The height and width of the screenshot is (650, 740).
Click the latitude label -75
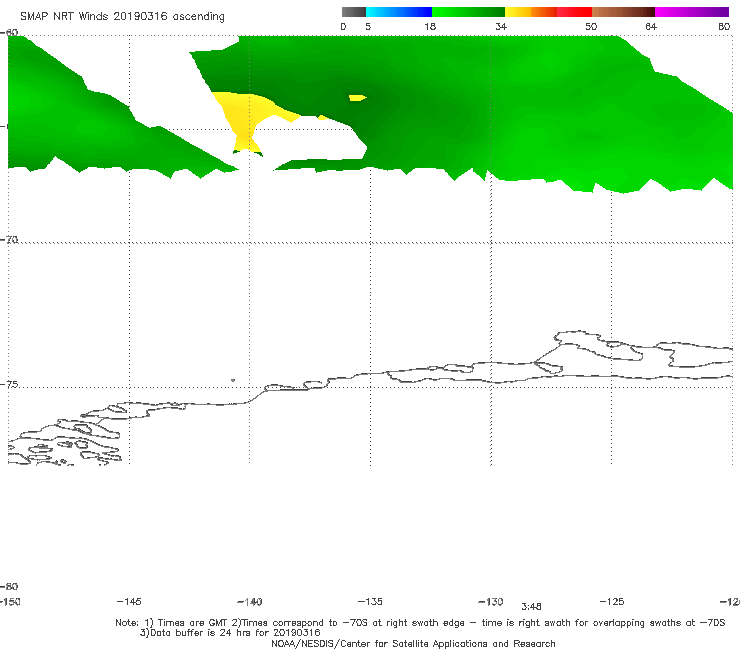click(9, 385)
